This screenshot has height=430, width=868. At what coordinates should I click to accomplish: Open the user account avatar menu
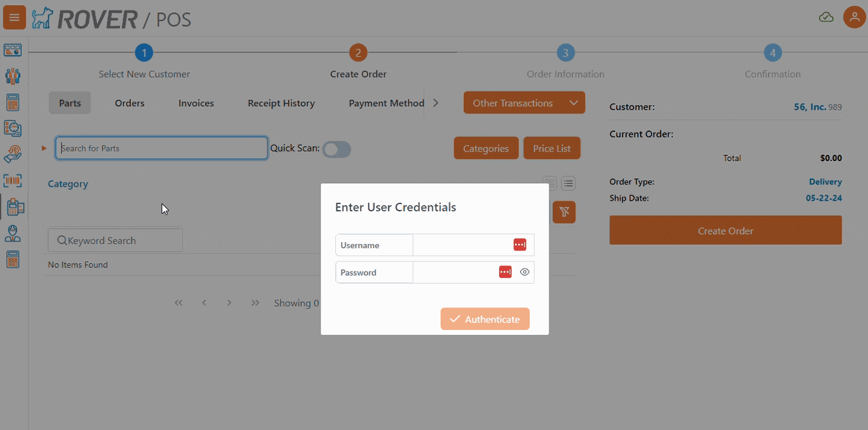(854, 17)
